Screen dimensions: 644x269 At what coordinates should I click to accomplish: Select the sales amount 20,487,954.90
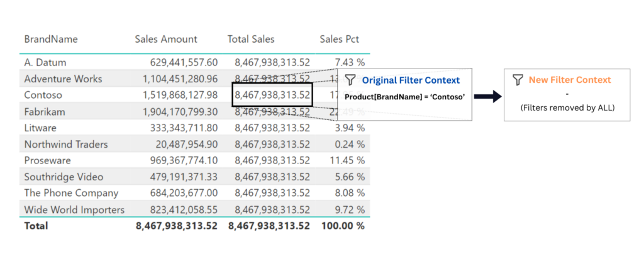click(x=187, y=145)
